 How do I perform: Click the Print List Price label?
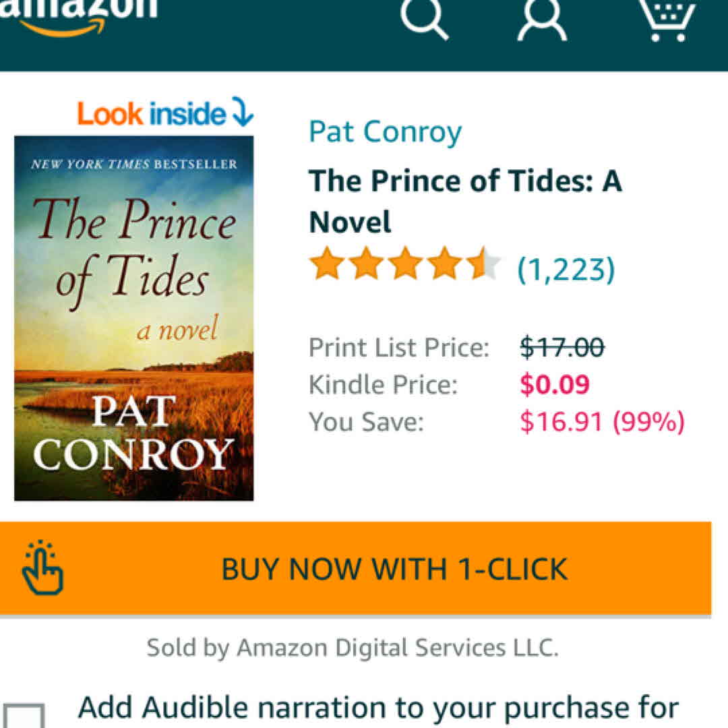[x=399, y=348]
